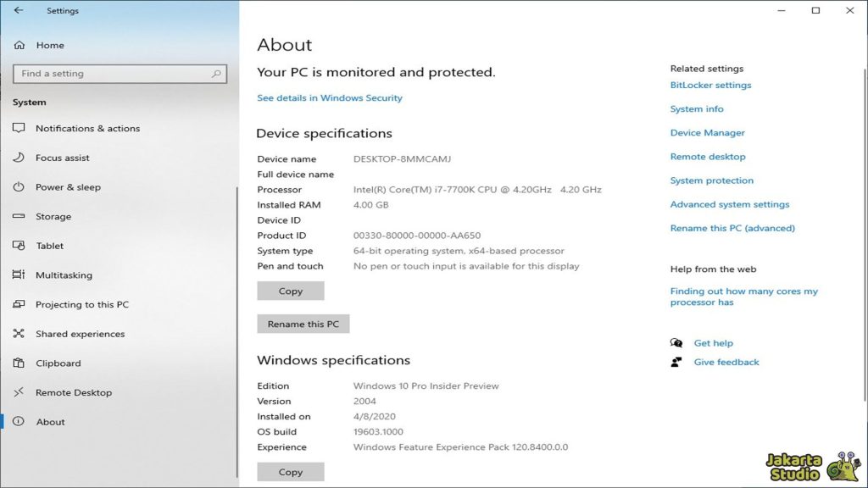Click the Power & sleep icon

point(19,186)
